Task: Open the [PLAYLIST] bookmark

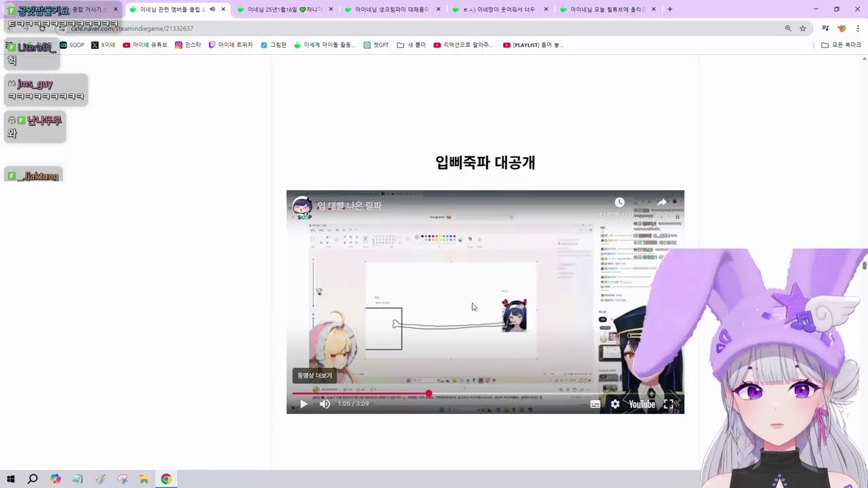Action: pos(533,45)
